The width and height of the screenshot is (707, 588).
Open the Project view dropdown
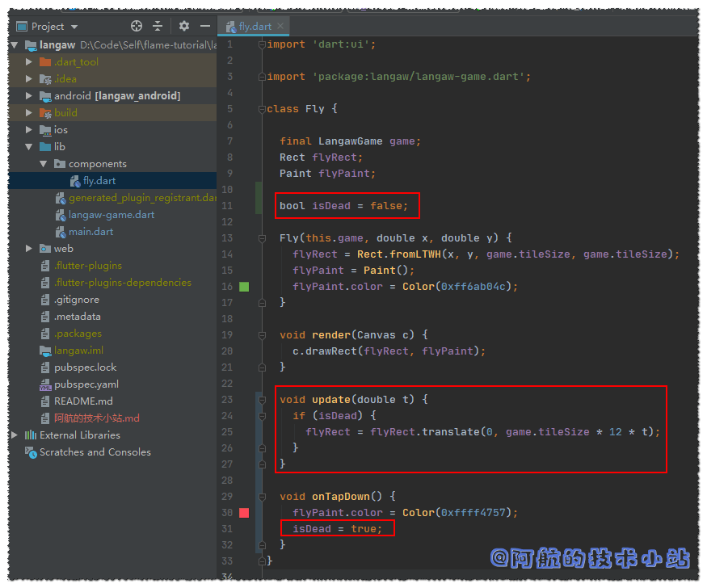(x=74, y=27)
